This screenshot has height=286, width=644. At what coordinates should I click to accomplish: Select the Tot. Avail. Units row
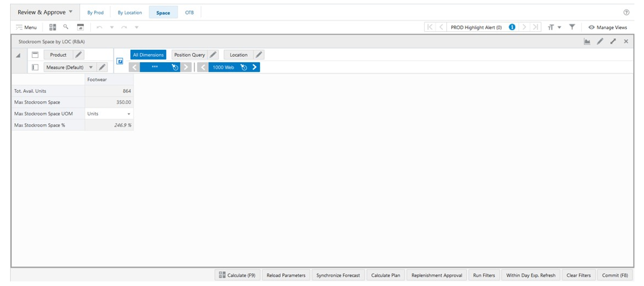click(x=48, y=91)
